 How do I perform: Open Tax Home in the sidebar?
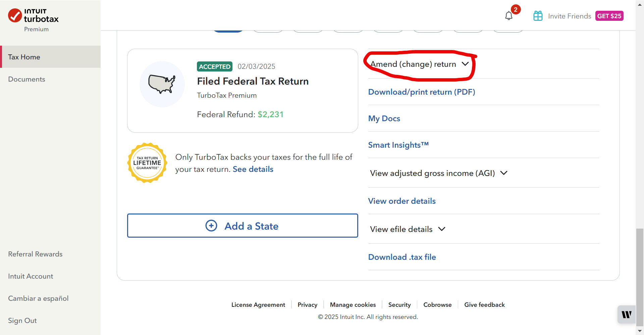coord(24,57)
